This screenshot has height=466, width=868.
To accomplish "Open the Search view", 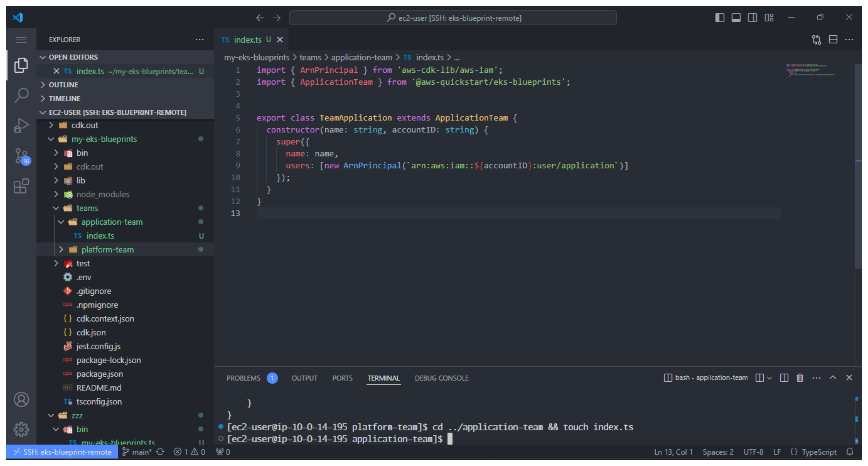I will pyautogui.click(x=21, y=95).
